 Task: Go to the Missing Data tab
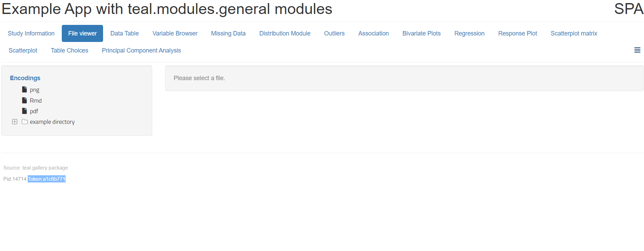228,33
